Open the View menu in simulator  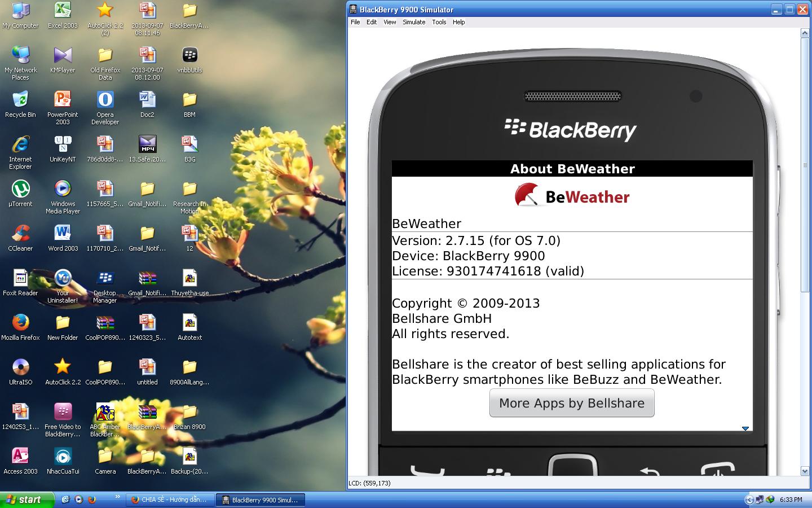tap(389, 22)
